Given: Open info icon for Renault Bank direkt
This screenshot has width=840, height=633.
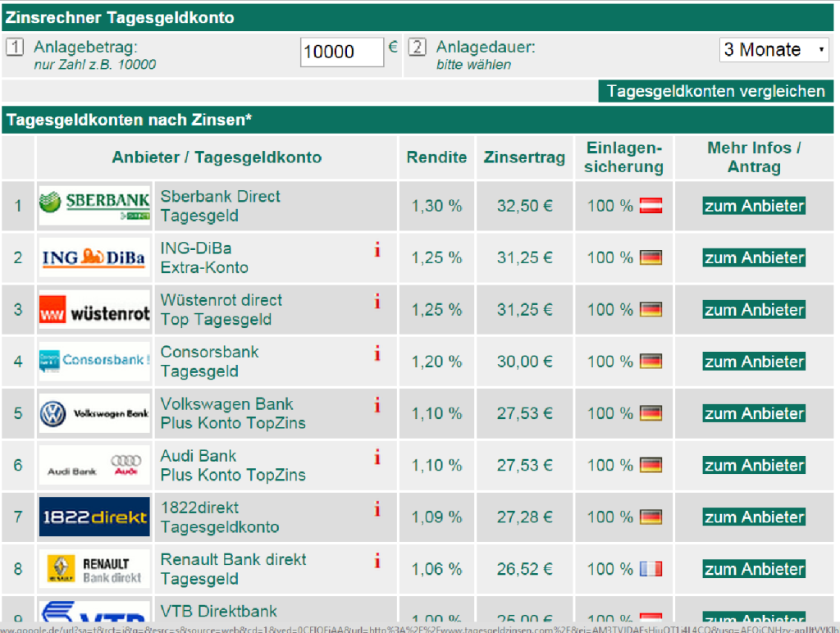Looking at the screenshot, I should tap(377, 561).
